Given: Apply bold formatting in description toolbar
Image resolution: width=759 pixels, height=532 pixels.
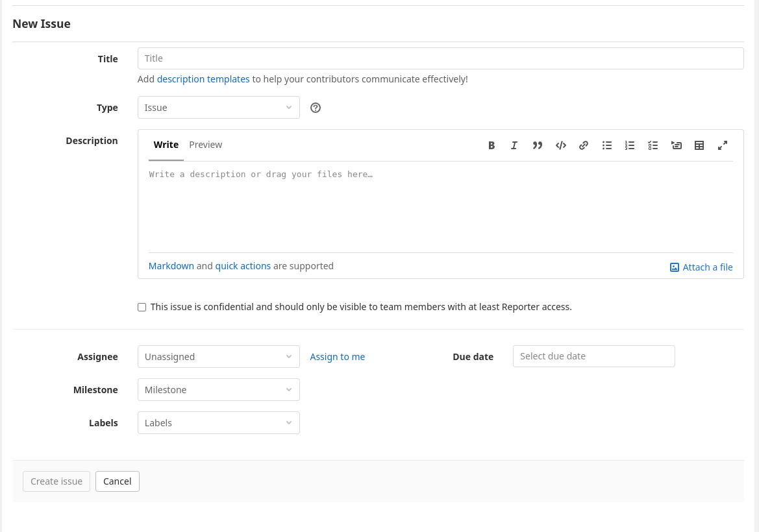Looking at the screenshot, I should [491, 145].
